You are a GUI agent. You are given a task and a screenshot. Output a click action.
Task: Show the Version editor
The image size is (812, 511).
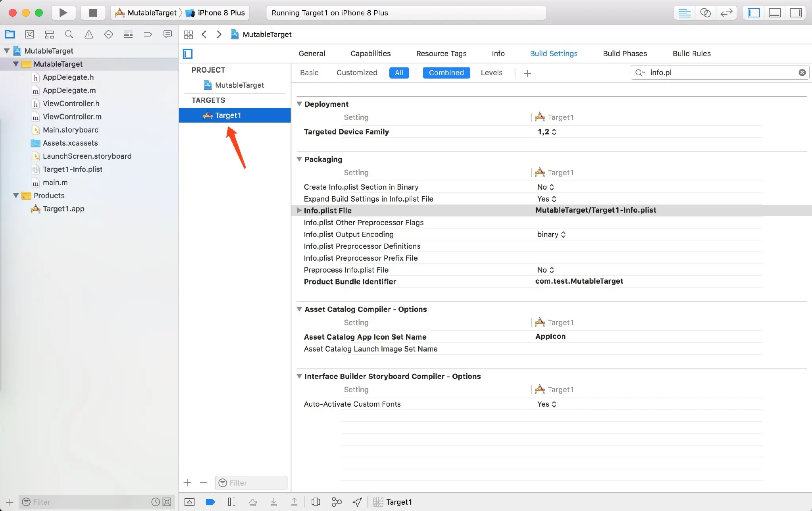(x=726, y=13)
